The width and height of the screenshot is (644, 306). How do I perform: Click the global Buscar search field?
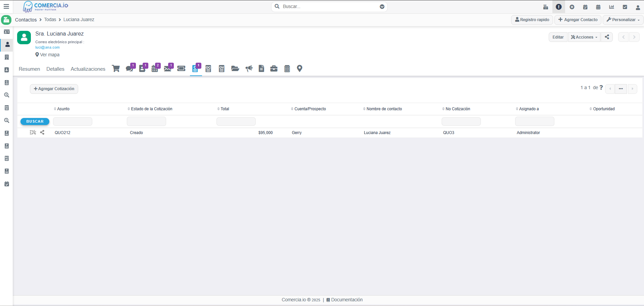point(329,7)
